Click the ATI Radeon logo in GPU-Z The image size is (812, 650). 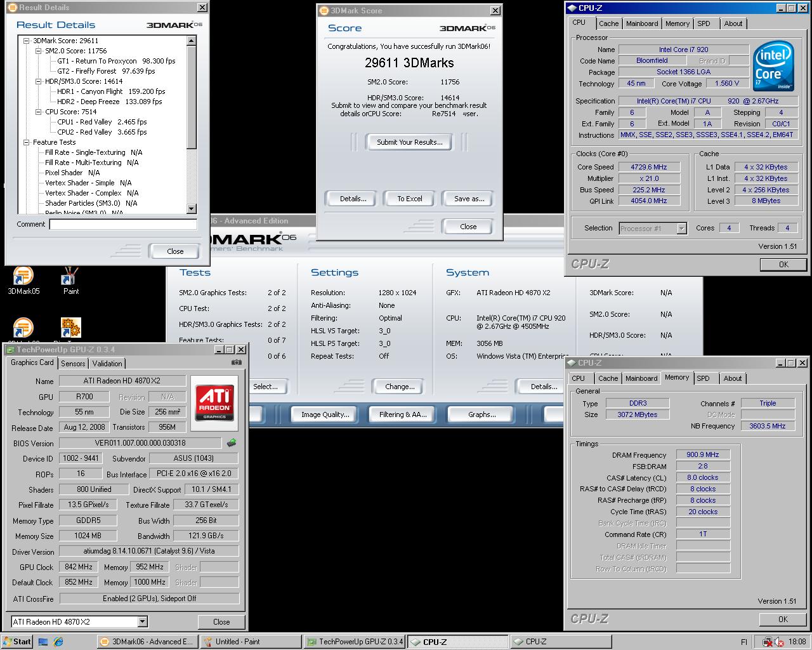(214, 402)
